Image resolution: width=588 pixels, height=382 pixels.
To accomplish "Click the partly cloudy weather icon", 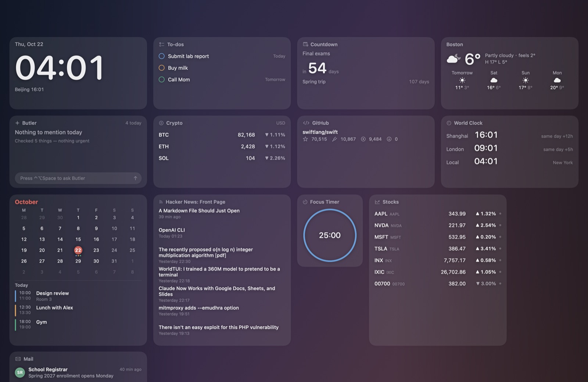I will click(x=453, y=59).
